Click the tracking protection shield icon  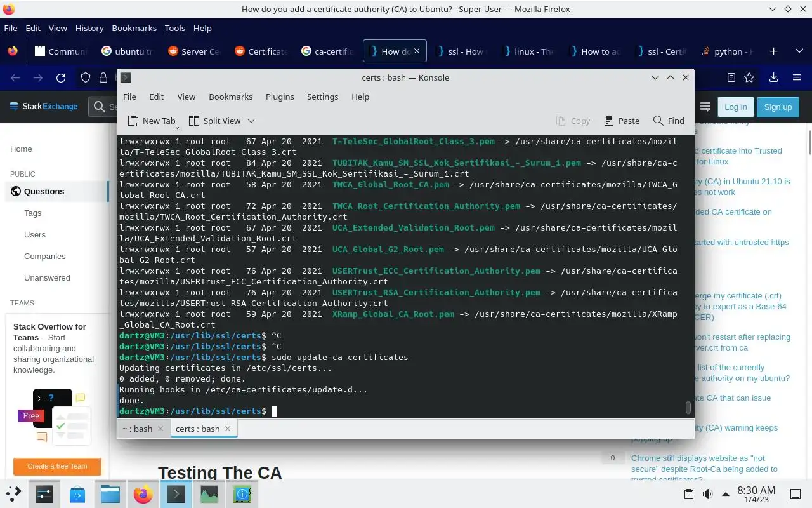click(x=86, y=77)
